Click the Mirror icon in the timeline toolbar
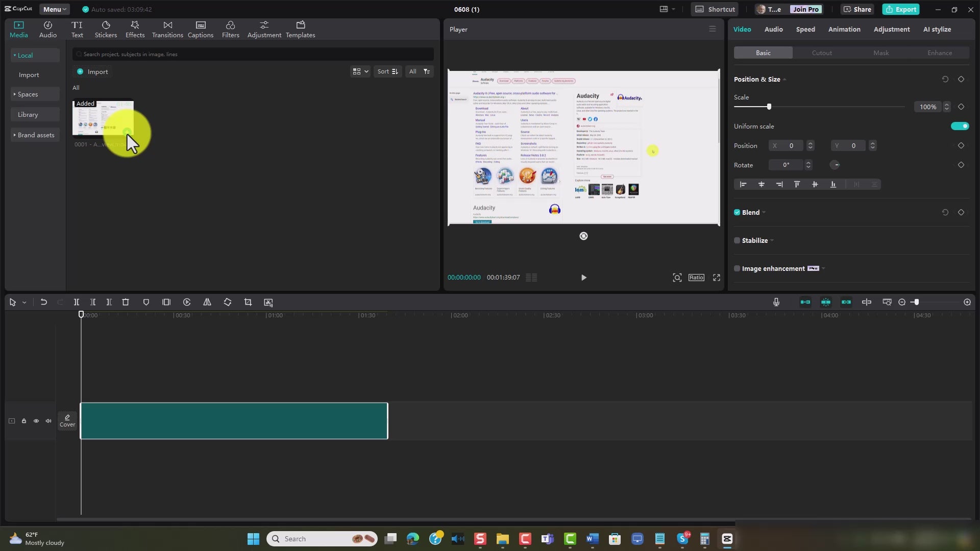The image size is (980, 551). (207, 302)
